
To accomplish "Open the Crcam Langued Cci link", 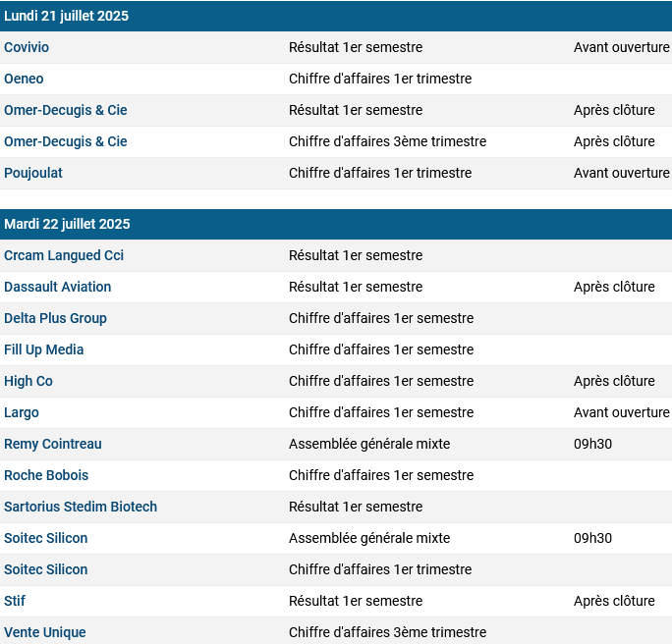I will [64, 255].
